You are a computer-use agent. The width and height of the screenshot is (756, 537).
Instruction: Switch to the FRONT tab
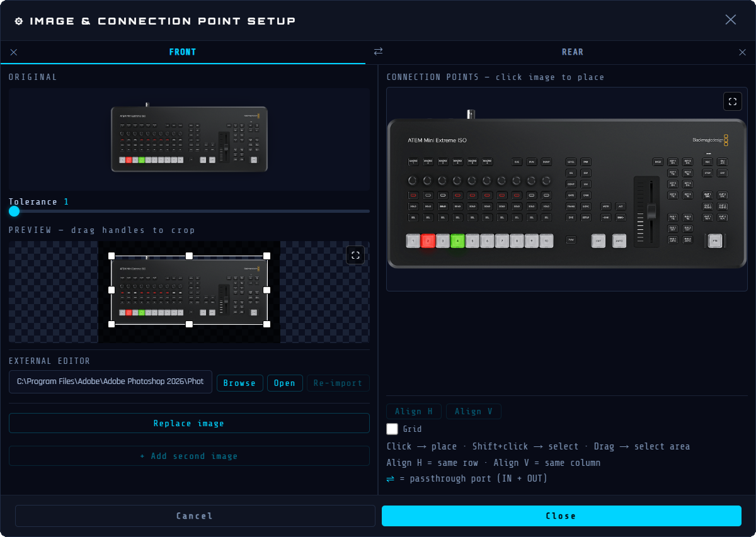pyautogui.click(x=183, y=52)
